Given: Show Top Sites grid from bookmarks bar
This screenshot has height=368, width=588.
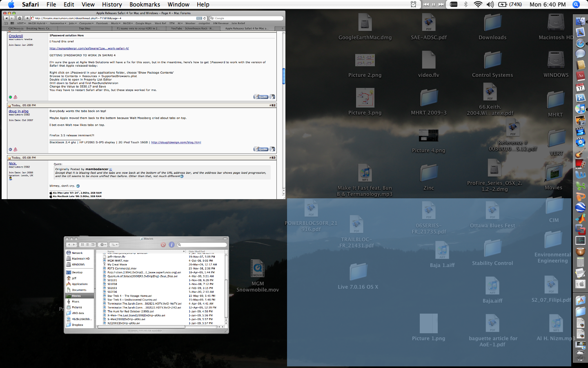Looking at the screenshot, I should coord(12,23).
